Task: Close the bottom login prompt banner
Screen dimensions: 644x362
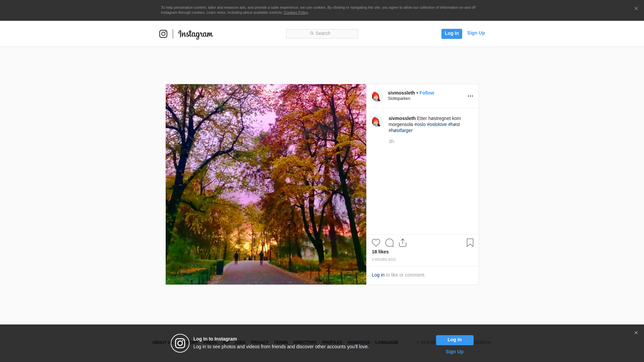Action: tap(636, 333)
